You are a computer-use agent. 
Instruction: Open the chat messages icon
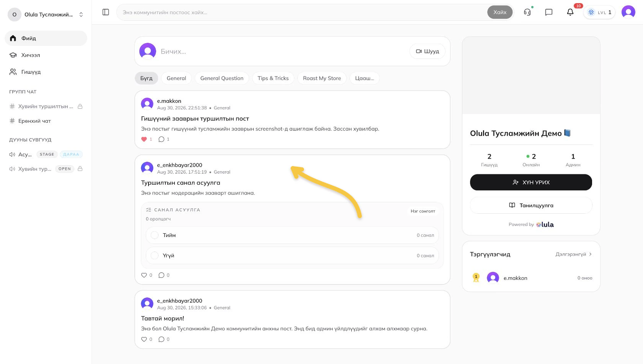click(x=548, y=12)
